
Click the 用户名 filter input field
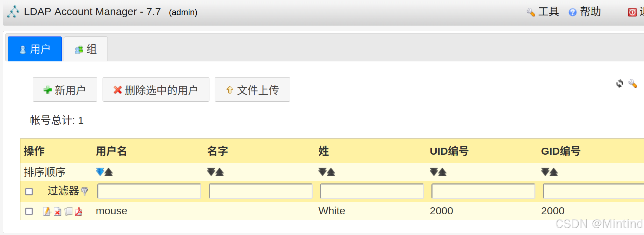click(x=149, y=191)
